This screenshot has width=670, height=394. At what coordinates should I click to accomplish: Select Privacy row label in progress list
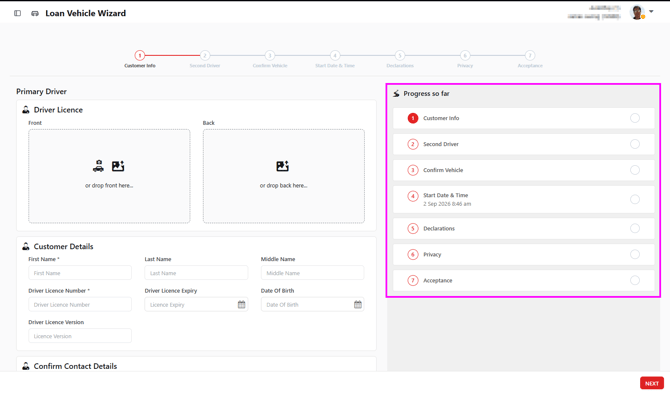432,255
